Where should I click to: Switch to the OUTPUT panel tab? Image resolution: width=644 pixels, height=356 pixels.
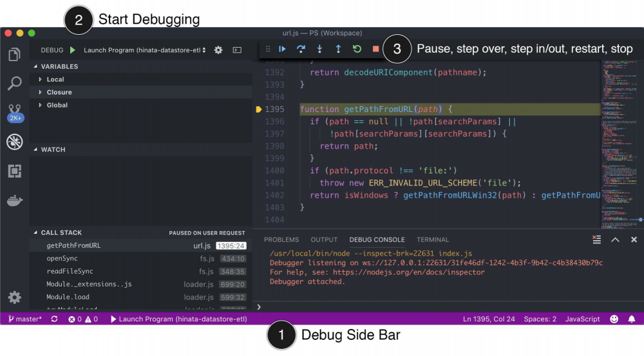(x=324, y=239)
